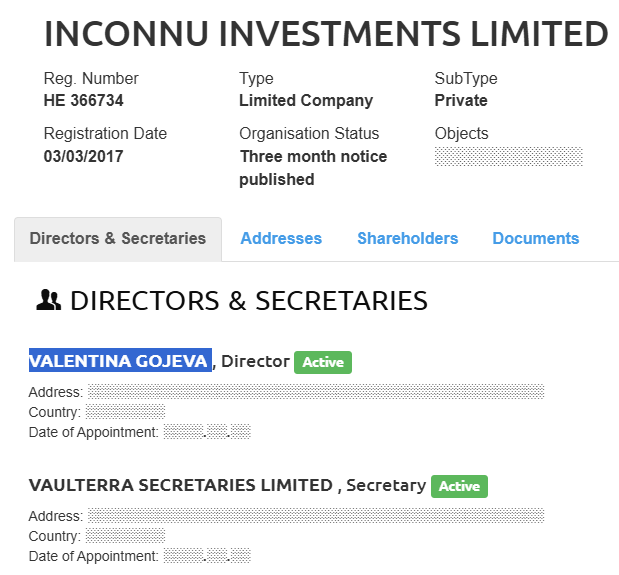Click the Active badge next to Secretary
This screenshot has width=619, height=575.
pos(460,486)
